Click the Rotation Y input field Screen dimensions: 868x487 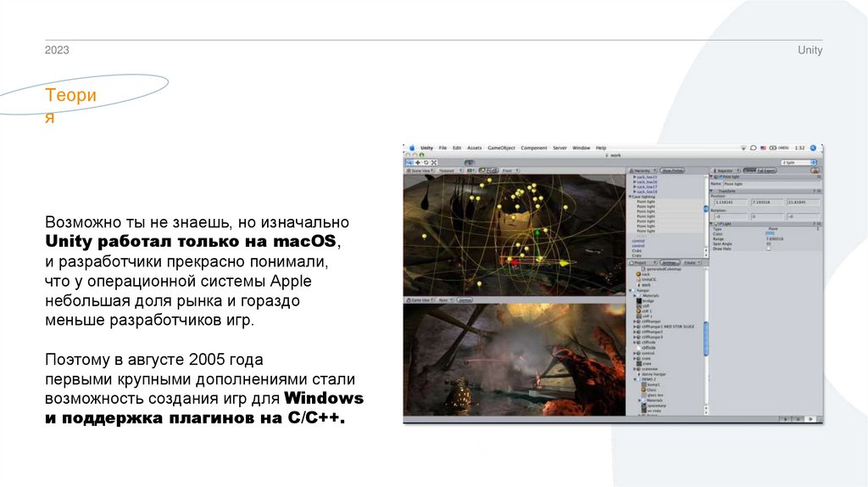pos(767,216)
